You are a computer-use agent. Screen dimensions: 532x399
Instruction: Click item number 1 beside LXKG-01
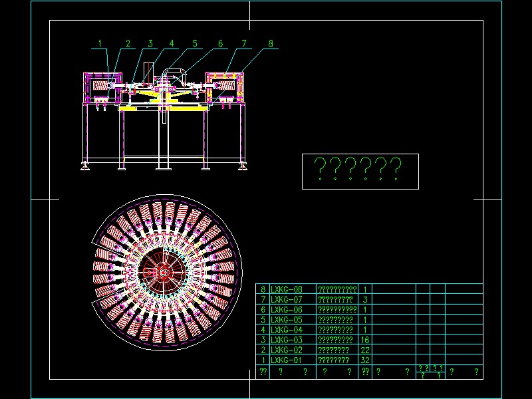[x=263, y=360]
